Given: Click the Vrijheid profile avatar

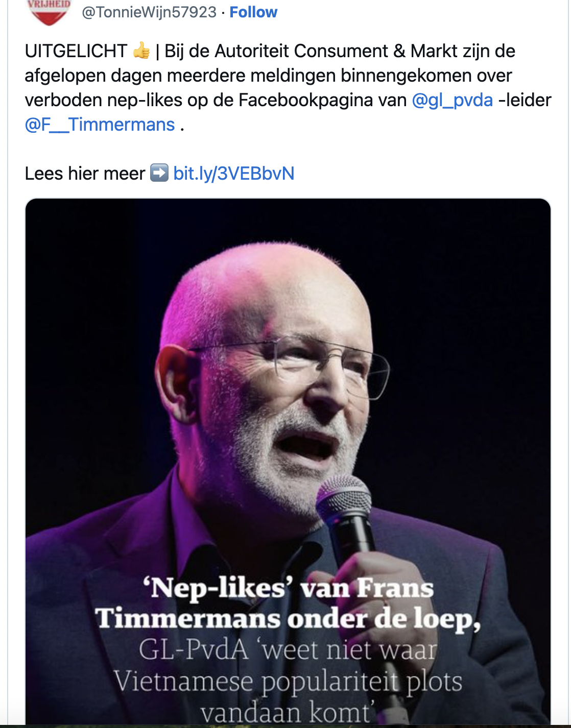Looking at the screenshot, I should (x=49, y=11).
